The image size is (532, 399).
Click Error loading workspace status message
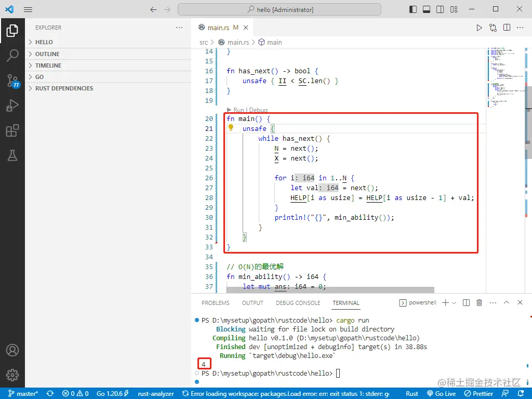pyautogui.click(x=286, y=394)
